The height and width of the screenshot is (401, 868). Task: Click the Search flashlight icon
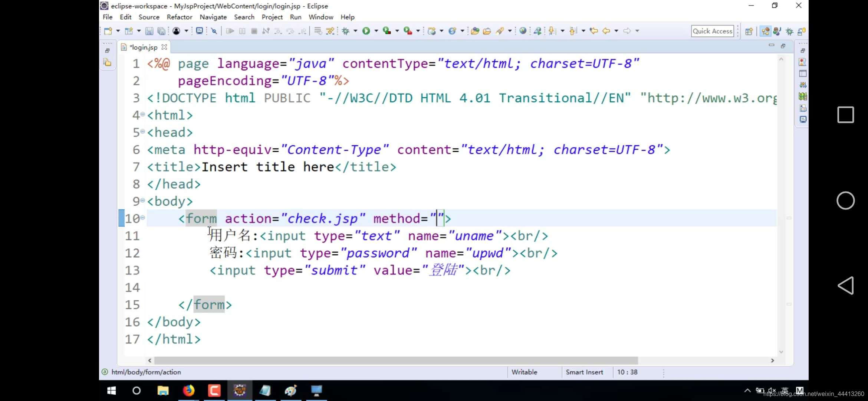click(500, 31)
